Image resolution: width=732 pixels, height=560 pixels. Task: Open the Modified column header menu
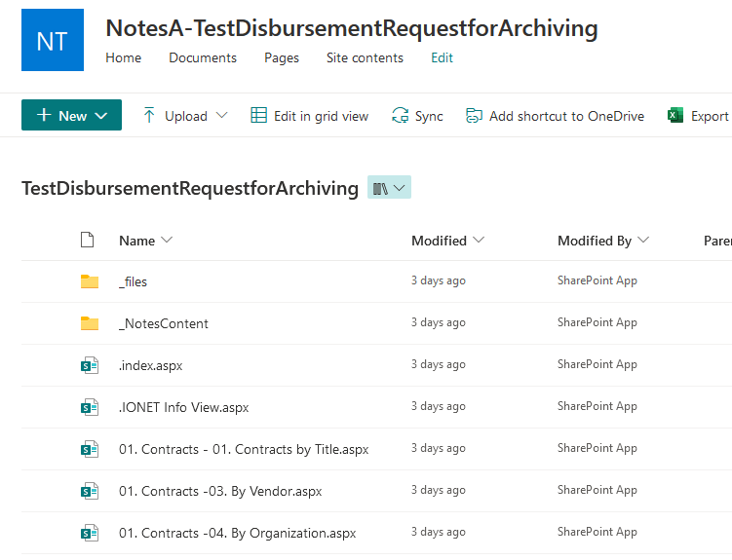(447, 241)
